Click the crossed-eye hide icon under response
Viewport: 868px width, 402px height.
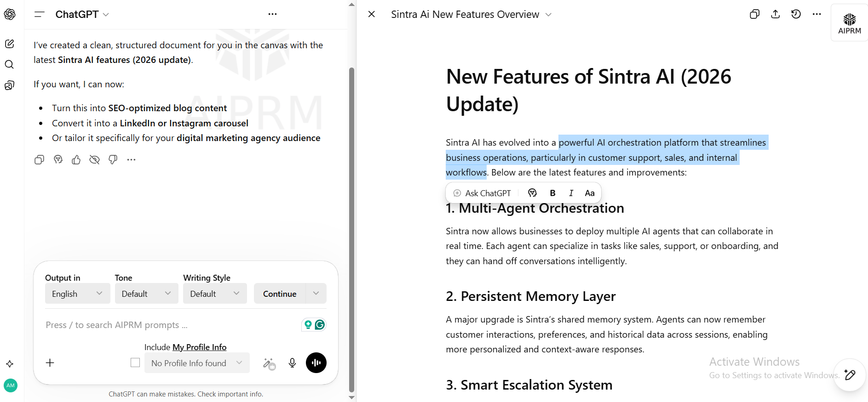[95, 159]
